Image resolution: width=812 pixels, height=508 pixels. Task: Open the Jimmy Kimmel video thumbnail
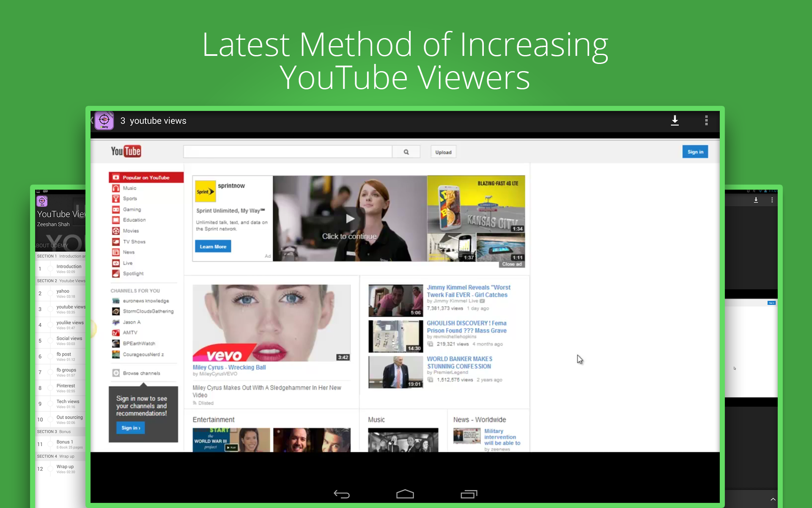(x=395, y=301)
